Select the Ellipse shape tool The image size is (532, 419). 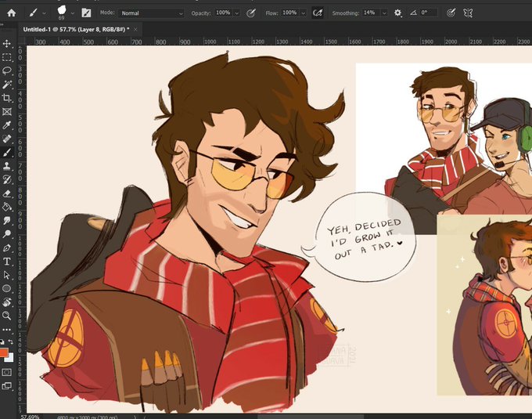pos(6,289)
